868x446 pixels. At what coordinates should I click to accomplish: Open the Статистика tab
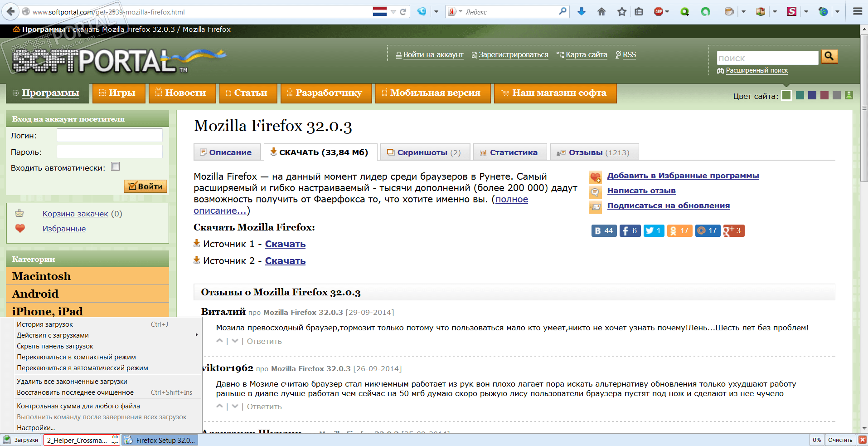pos(509,152)
